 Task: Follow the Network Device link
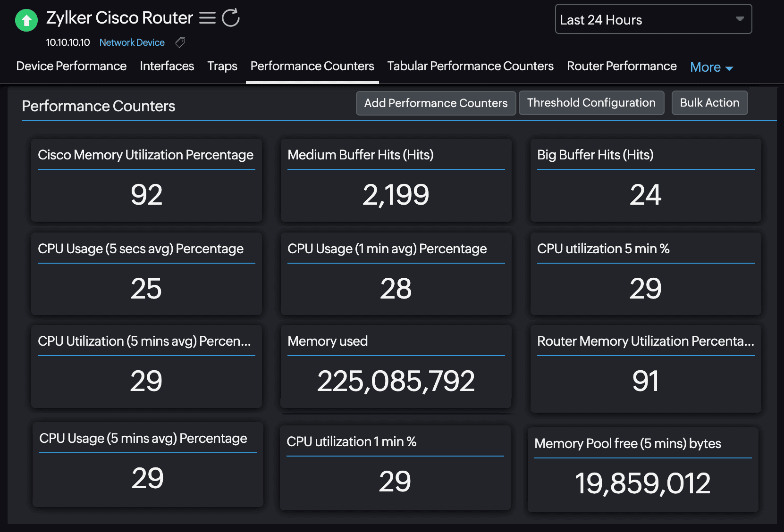(x=132, y=42)
